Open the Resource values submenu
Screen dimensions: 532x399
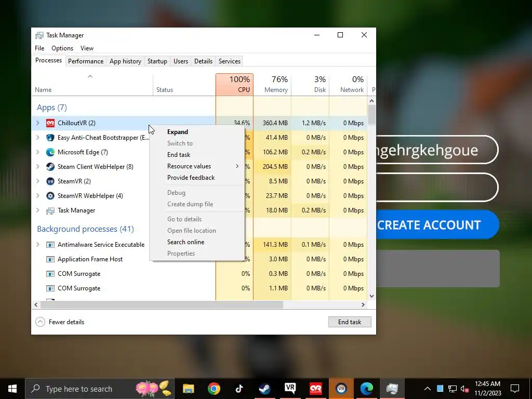pyautogui.click(x=197, y=166)
